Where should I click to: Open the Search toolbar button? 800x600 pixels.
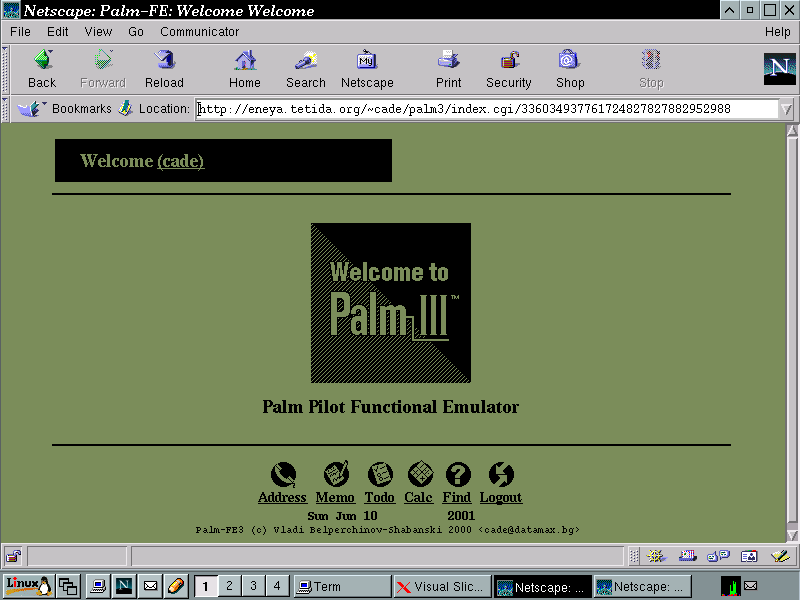(306, 69)
